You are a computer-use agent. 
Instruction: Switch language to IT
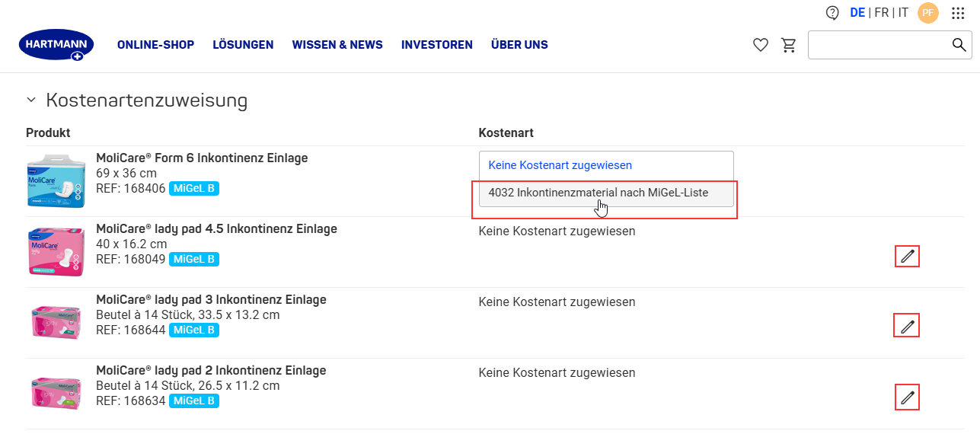click(x=903, y=13)
